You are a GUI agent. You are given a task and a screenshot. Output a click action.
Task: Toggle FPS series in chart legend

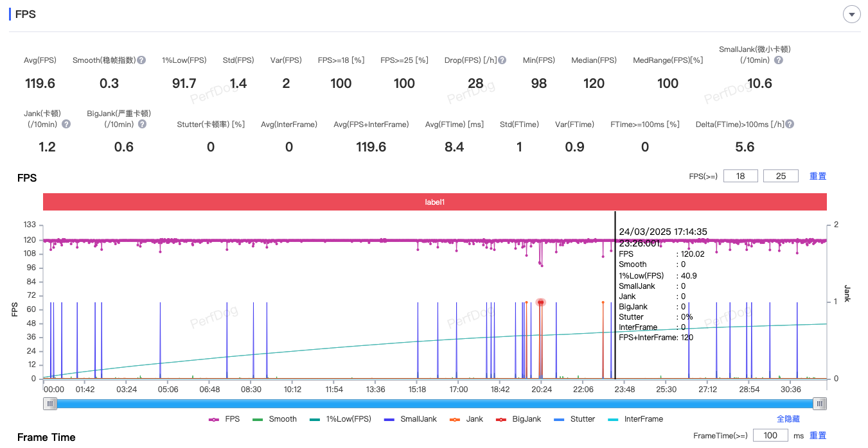coord(224,419)
